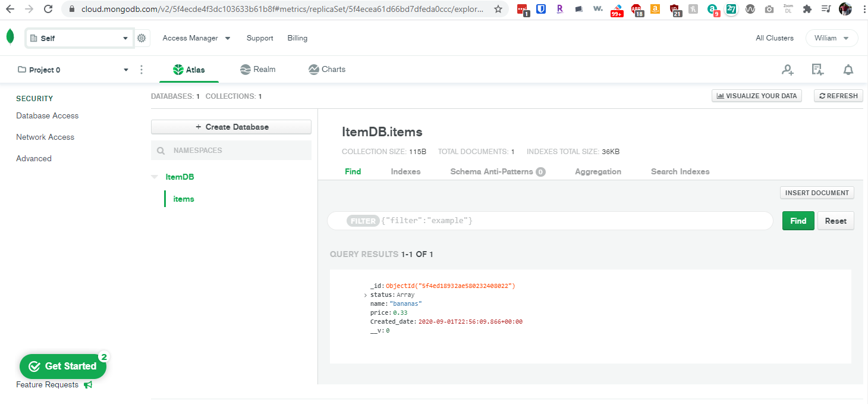Select the Find tab
This screenshot has width=868, height=404.
click(353, 171)
